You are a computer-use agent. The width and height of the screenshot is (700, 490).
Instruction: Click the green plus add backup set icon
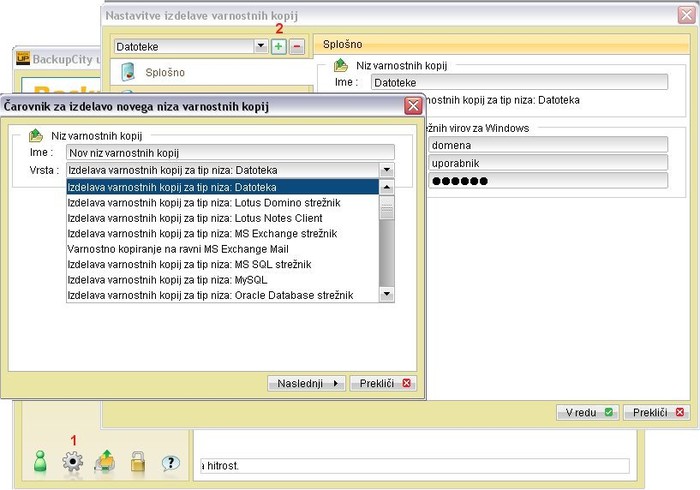(x=279, y=46)
